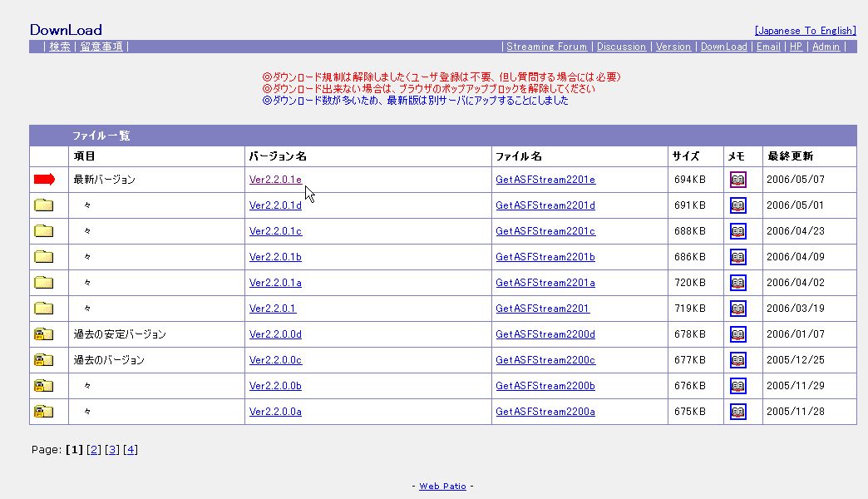Open memo icon for GetASFStream2201a row
The image size is (868, 499).
(x=737, y=283)
